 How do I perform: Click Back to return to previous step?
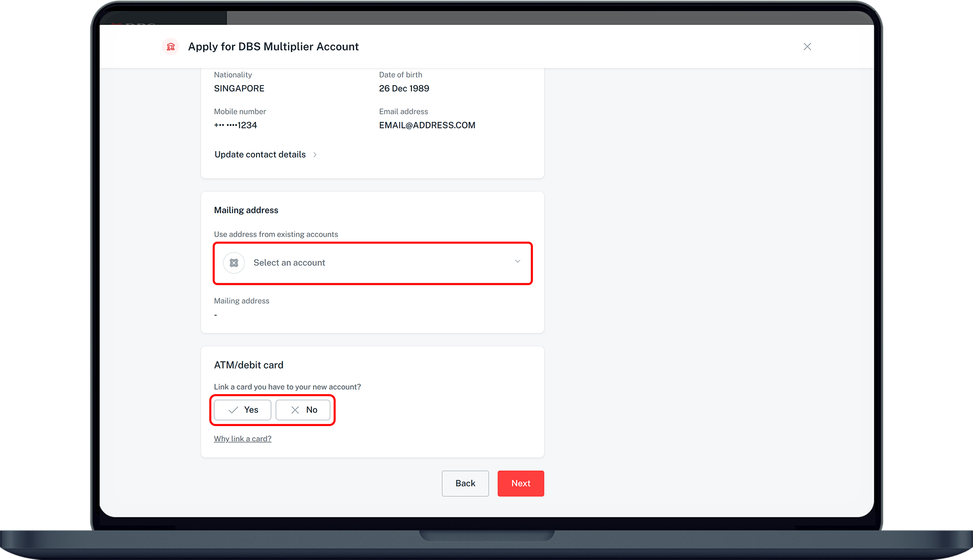(x=465, y=483)
